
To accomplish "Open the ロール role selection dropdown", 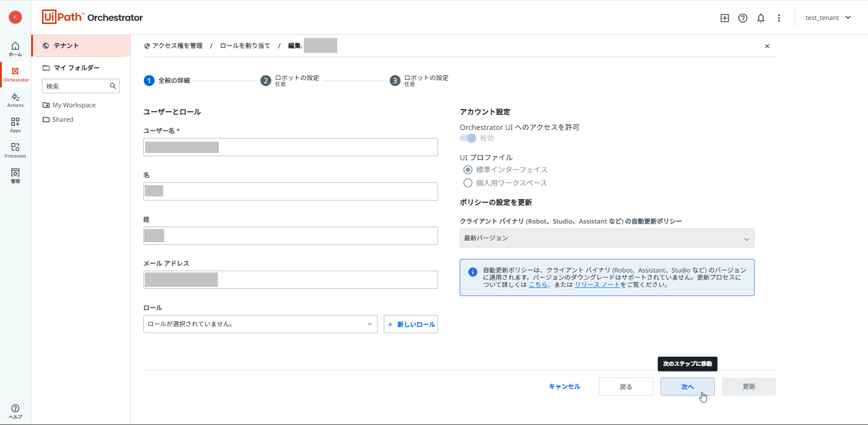I will point(260,324).
